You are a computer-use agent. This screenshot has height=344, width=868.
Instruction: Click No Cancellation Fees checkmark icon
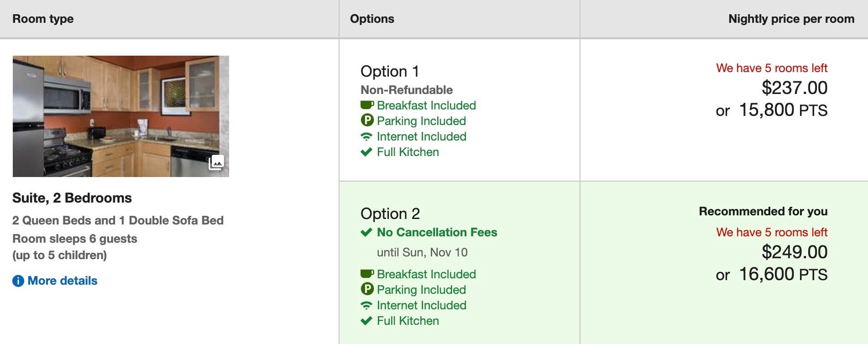pos(366,232)
